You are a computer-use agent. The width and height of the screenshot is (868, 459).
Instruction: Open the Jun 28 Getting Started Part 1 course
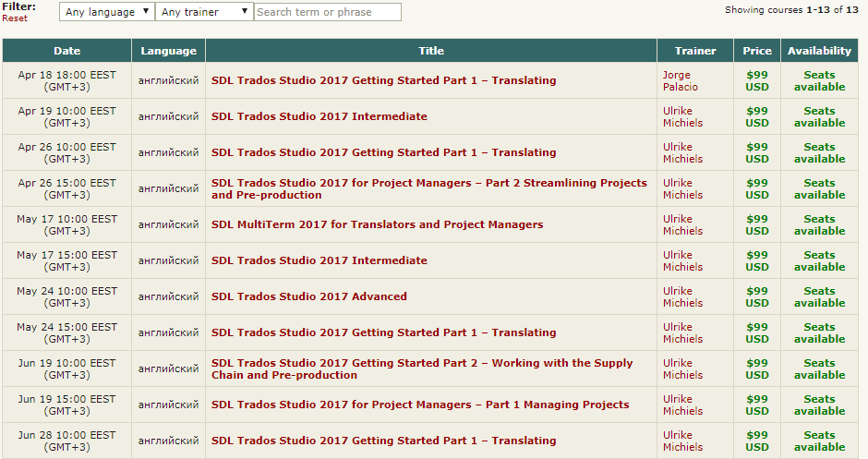[x=383, y=441]
